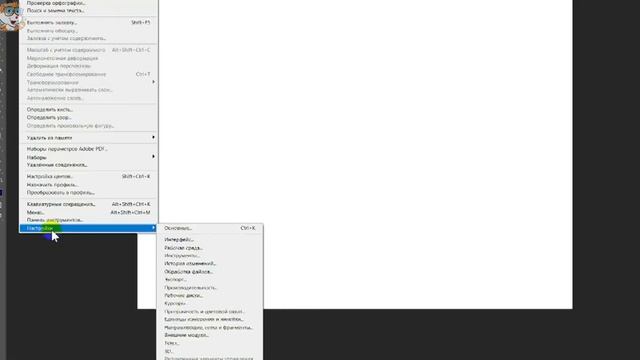The image size is (640, 360).
Task: Choose 'Курсоры...' preferences entry
Action: pos(210,304)
